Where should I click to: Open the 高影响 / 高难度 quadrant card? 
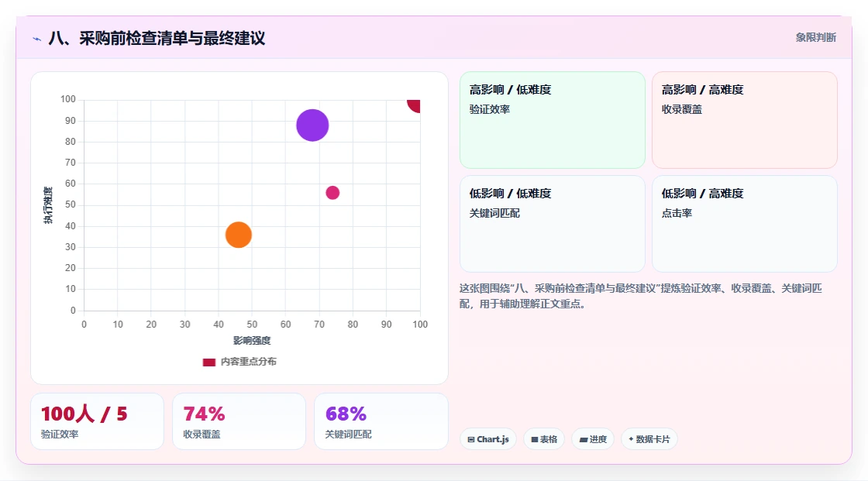pyautogui.click(x=745, y=120)
